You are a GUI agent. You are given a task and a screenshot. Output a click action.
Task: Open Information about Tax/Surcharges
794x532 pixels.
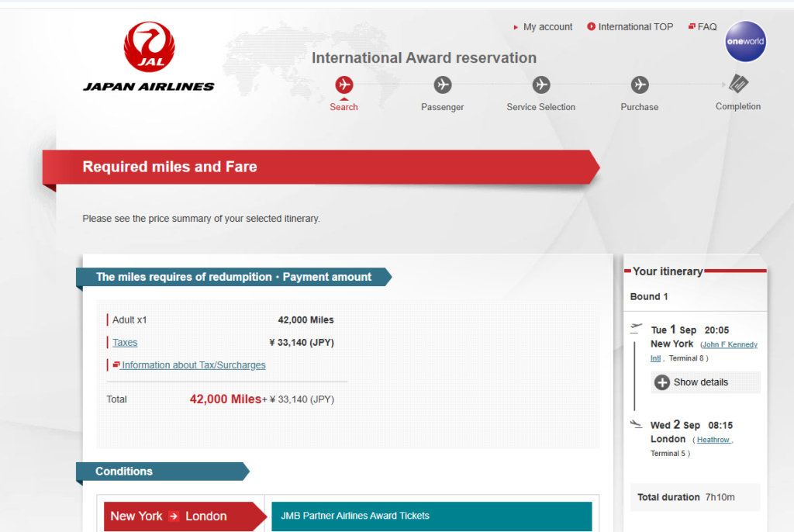192,364
